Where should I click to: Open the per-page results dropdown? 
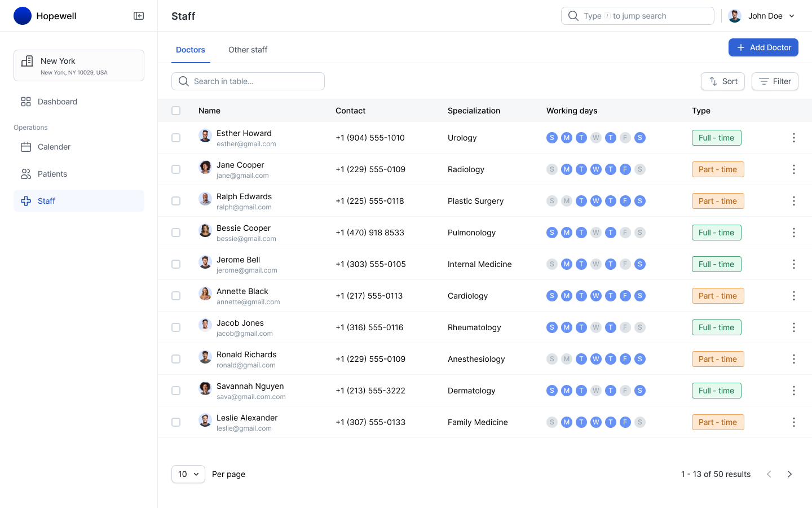tap(188, 474)
